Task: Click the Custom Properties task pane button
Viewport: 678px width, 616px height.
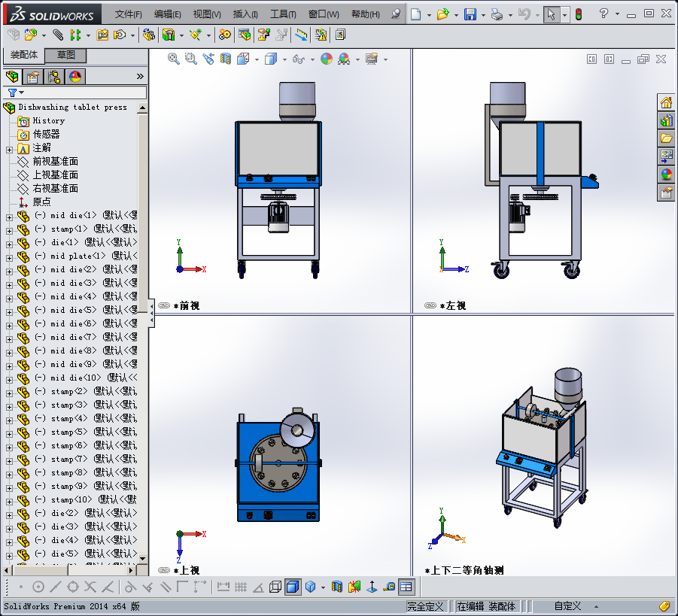Action: (666, 193)
